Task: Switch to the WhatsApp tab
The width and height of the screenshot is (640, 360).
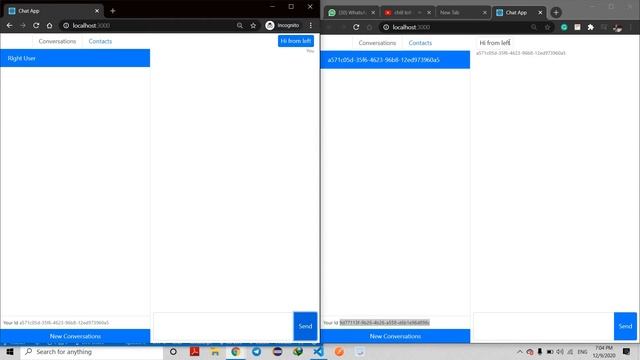Action: 351,13
